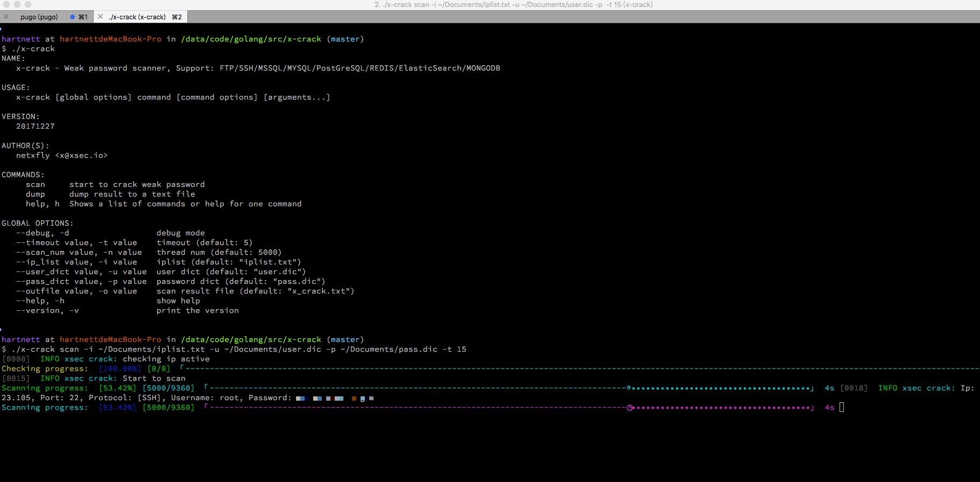This screenshot has width=980, height=482.
Task: Click the (master) branch in bottom prompt
Action: 346,339
